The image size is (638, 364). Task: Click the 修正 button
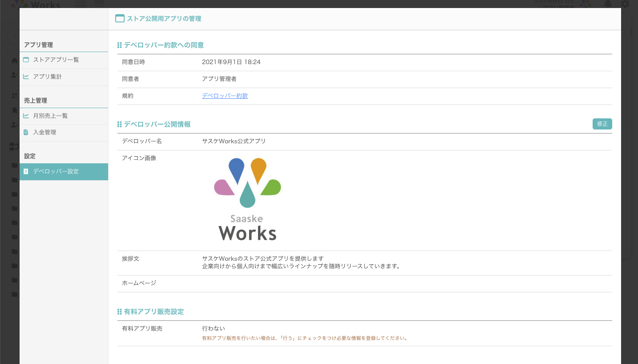602,124
